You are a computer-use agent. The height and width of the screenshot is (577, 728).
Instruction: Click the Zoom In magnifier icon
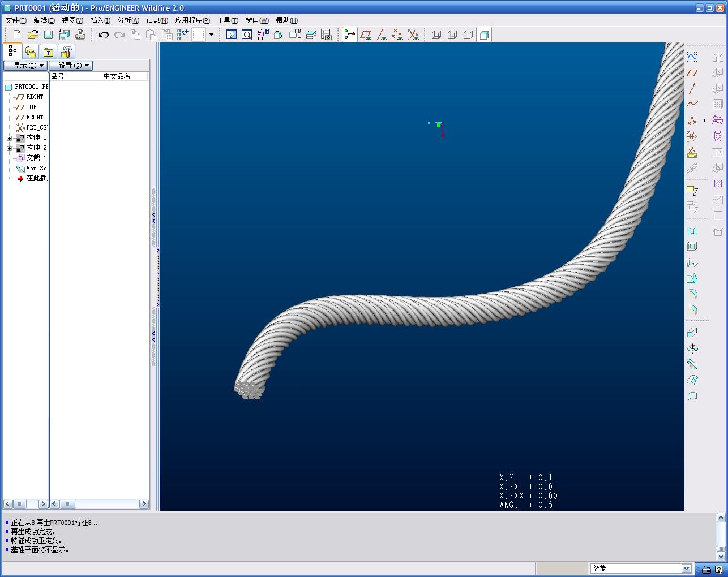[247, 35]
